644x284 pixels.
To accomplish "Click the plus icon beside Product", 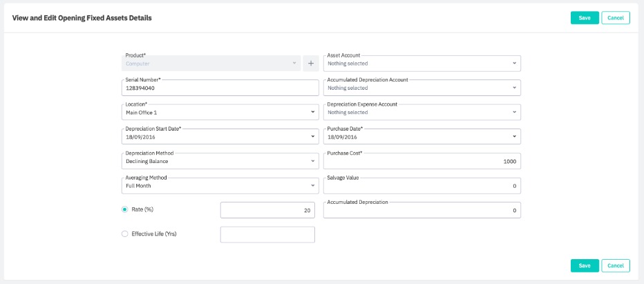I will click(310, 64).
